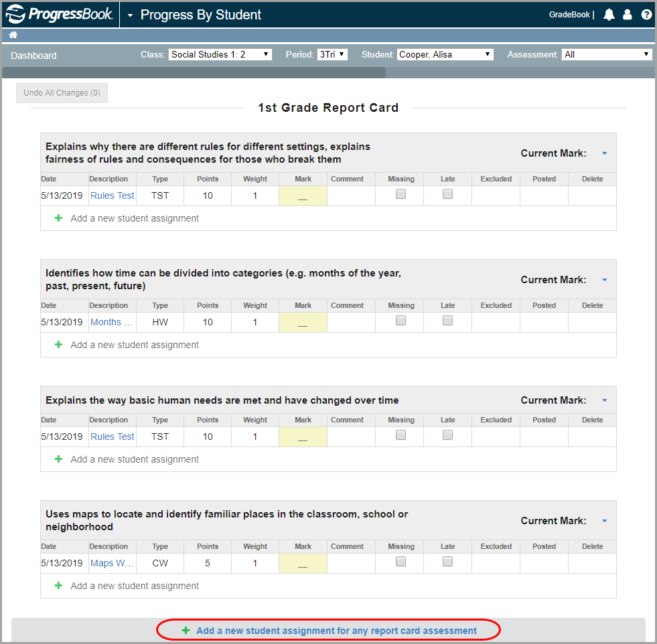Open the notifications bell icon
The height and width of the screenshot is (644, 657).
(609, 15)
